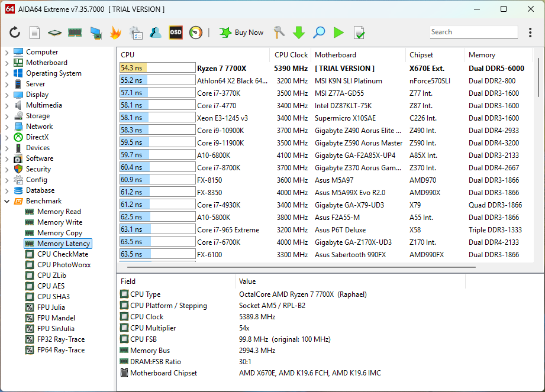Open the CPU AES benchmark
The image size is (545, 392).
pyautogui.click(x=51, y=286)
